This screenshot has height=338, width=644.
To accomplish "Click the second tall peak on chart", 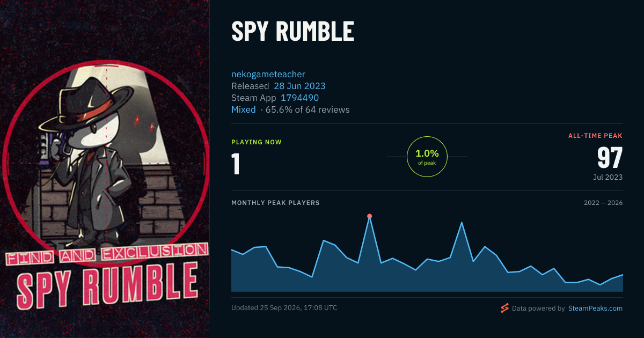I will tap(462, 222).
